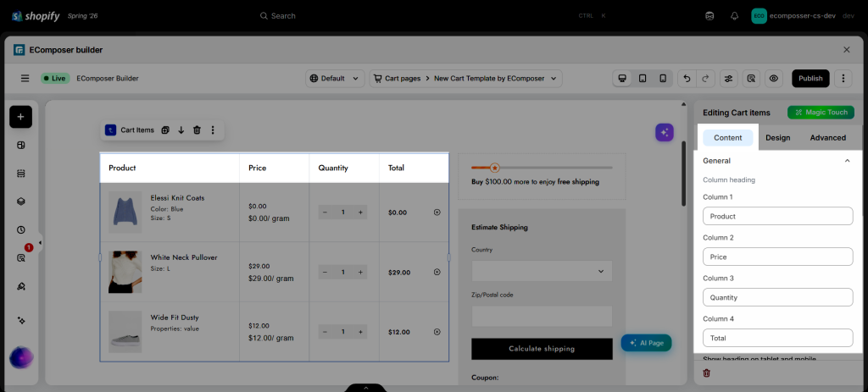The width and height of the screenshot is (868, 392).
Task: Move Cart Items element down
Action: pos(181,130)
